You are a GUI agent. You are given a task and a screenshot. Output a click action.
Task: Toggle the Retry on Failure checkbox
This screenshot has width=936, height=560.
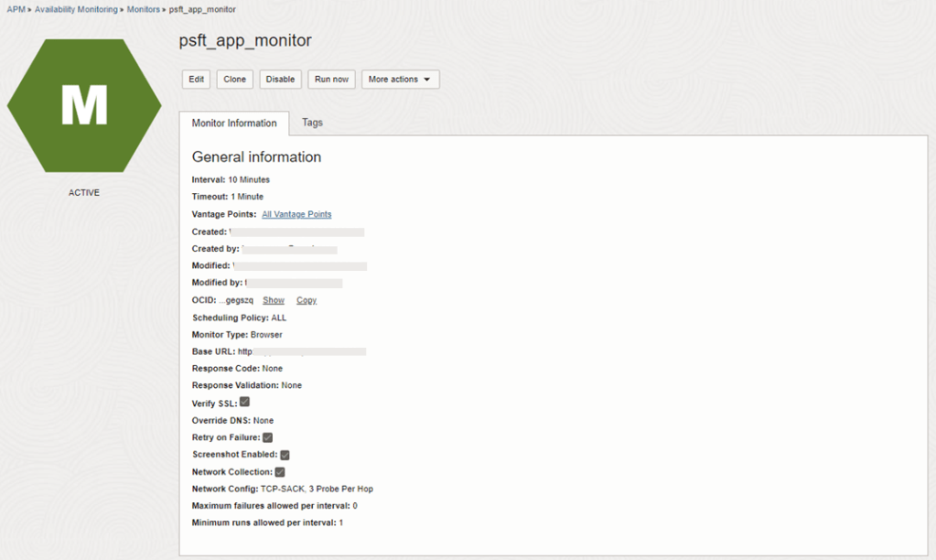click(268, 437)
